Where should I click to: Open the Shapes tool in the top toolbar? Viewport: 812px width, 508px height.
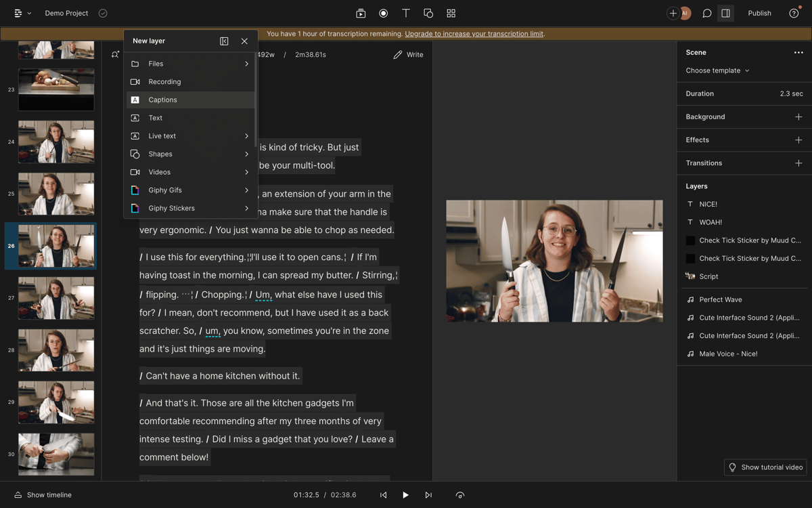coord(428,13)
